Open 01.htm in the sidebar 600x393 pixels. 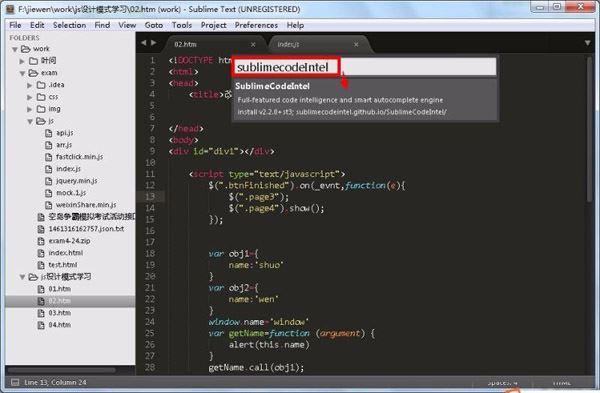[x=59, y=289]
